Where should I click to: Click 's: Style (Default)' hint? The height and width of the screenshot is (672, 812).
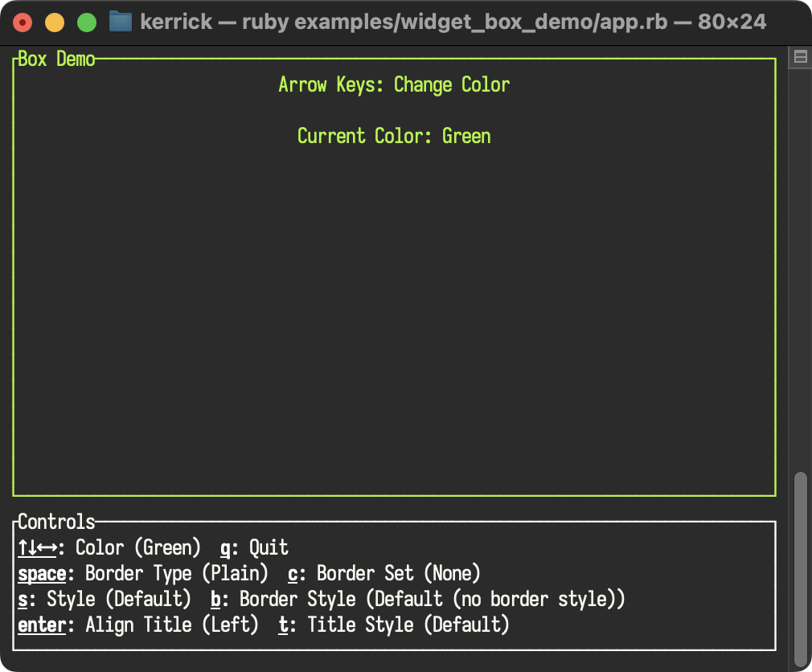point(105,599)
